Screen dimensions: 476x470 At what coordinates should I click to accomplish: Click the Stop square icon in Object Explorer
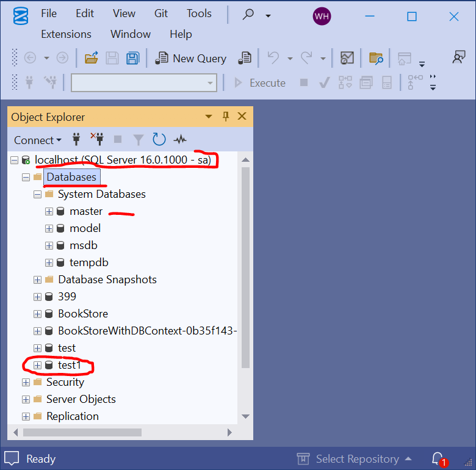pos(118,139)
